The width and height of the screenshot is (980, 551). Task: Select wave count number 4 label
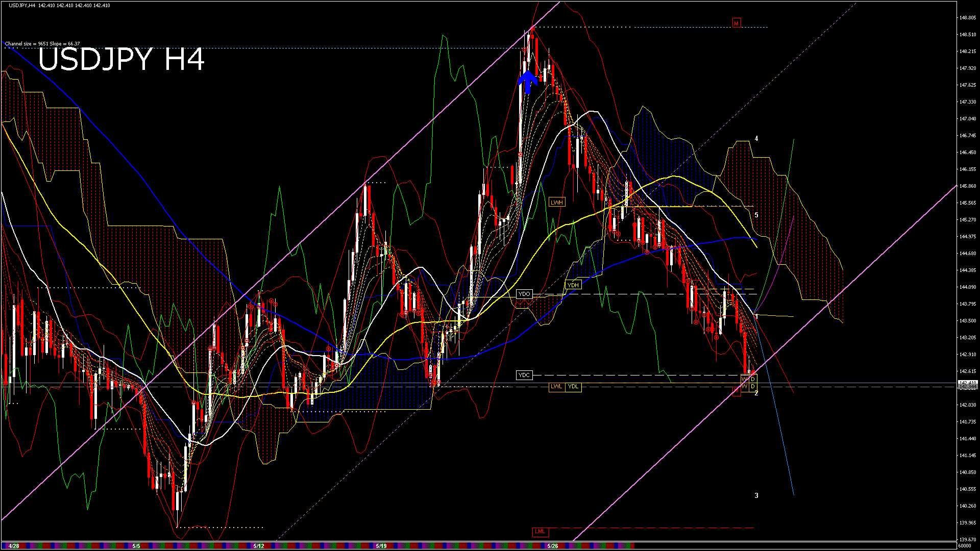756,139
